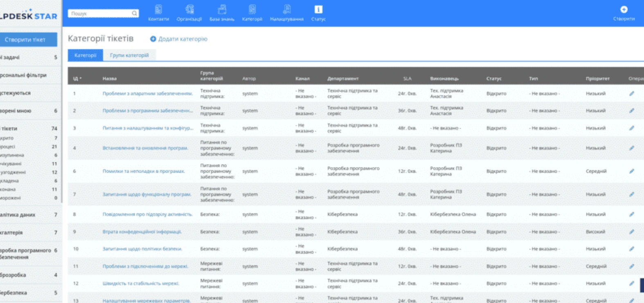Screen dimensions: 644x303
Task: Open Категорії icon in top bar
Action: 252,9
